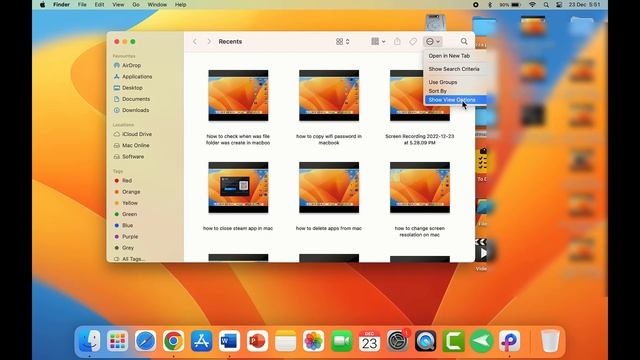The height and width of the screenshot is (360, 640).
Task: Choose Open in New Tab
Action: point(449,56)
